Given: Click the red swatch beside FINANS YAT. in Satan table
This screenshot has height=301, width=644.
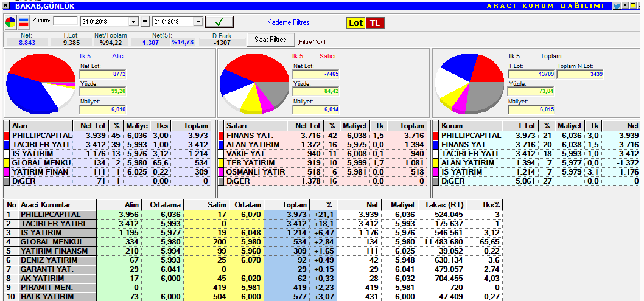Looking at the screenshot, I should pyautogui.click(x=222, y=136).
